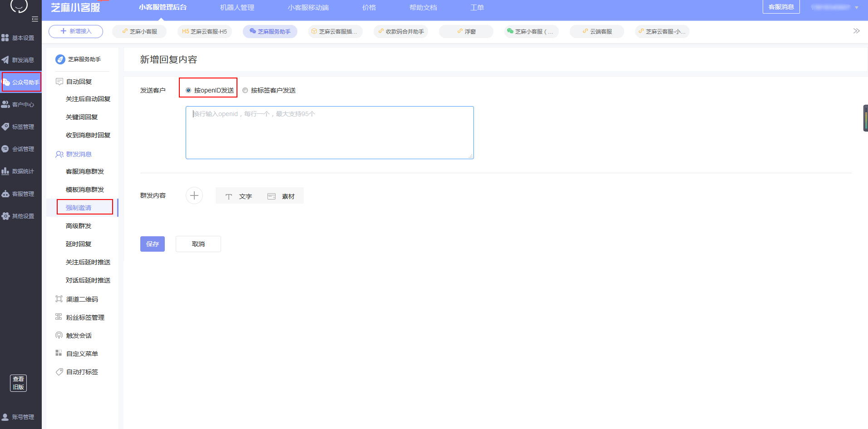868x429 pixels.
Task: Open 工单 top menu
Action: (477, 8)
